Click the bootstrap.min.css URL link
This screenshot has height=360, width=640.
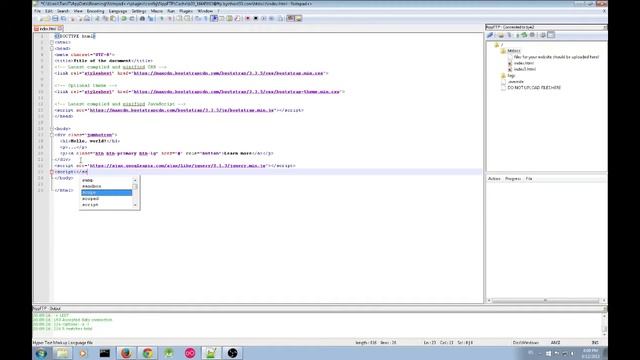[x=228, y=73]
